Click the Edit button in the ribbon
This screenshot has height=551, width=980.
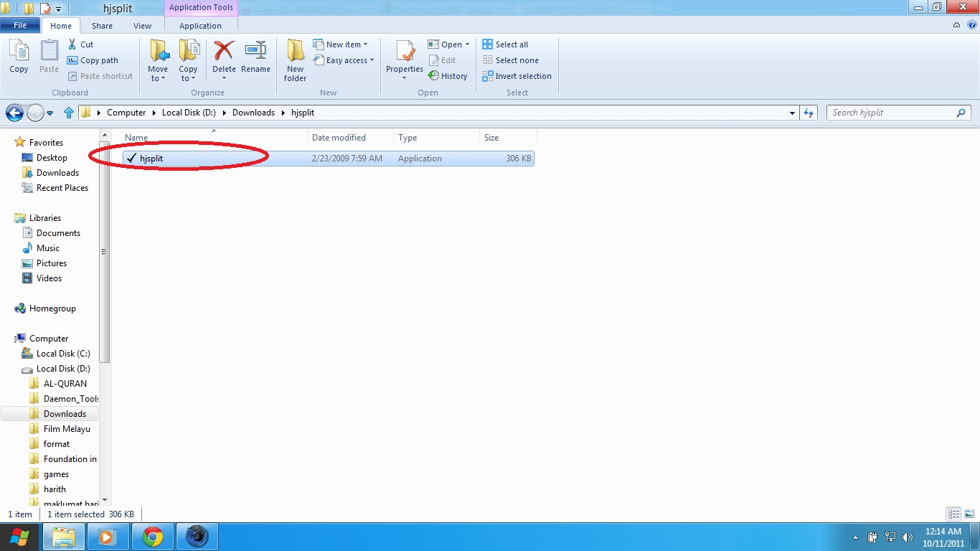[442, 60]
